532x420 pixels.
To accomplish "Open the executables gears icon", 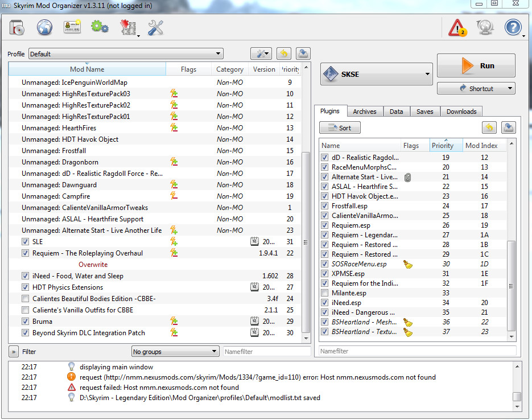I will click(x=100, y=27).
